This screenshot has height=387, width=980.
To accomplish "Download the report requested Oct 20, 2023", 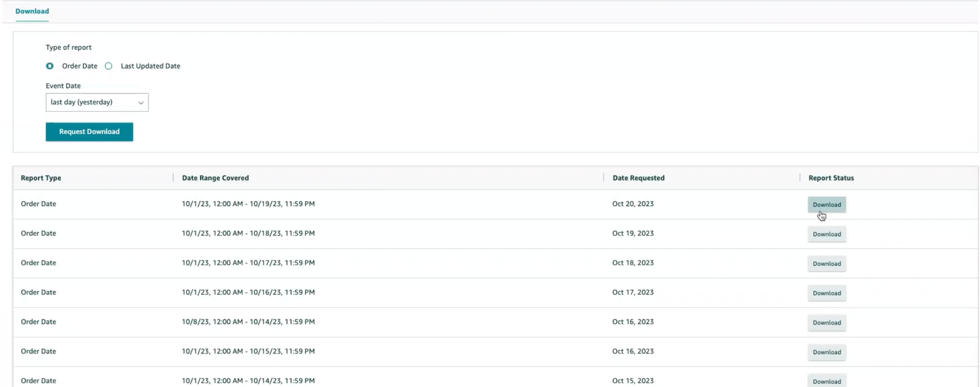I will tap(826, 205).
